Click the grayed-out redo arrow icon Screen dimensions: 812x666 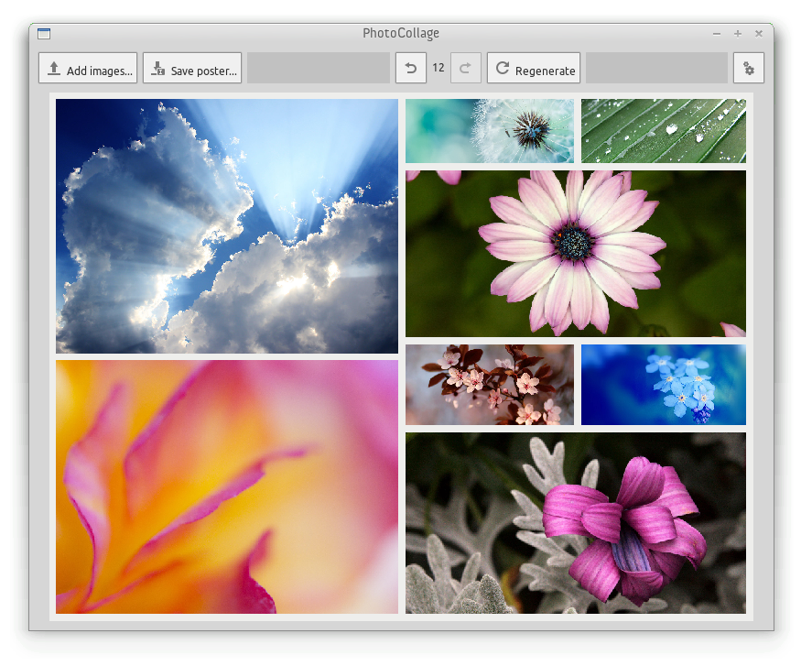click(x=466, y=67)
